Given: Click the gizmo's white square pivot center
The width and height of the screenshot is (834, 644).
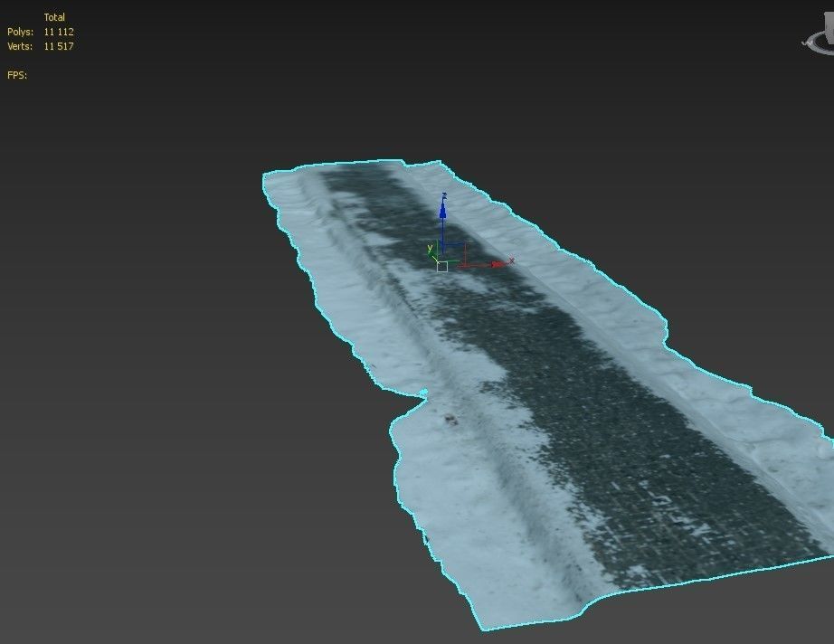Looking at the screenshot, I should coord(442,267).
